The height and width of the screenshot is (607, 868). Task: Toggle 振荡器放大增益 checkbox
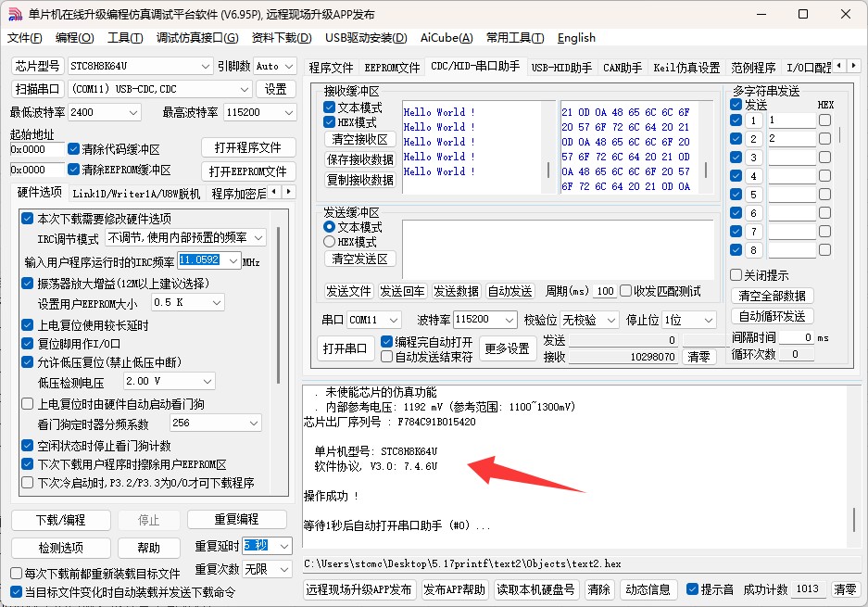(x=27, y=284)
